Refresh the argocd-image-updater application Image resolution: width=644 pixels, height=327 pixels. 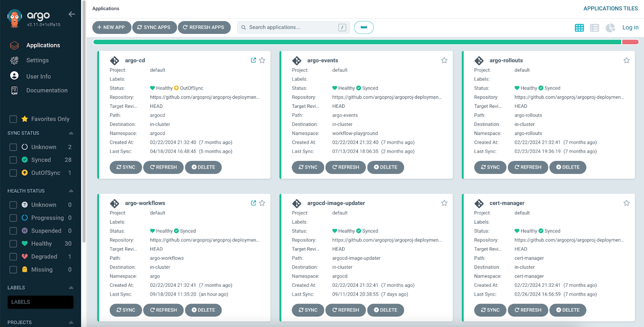point(346,310)
